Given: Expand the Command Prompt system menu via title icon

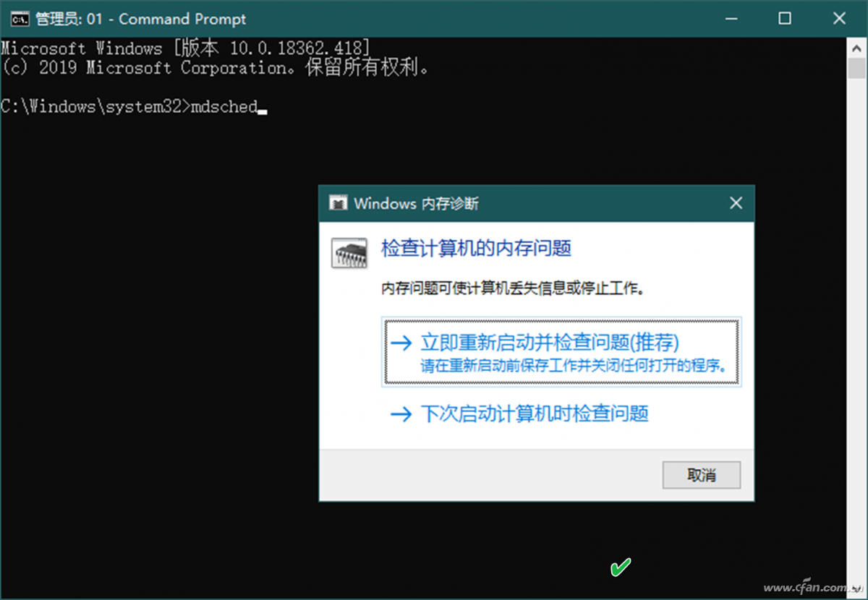Looking at the screenshot, I should (x=20, y=19).
